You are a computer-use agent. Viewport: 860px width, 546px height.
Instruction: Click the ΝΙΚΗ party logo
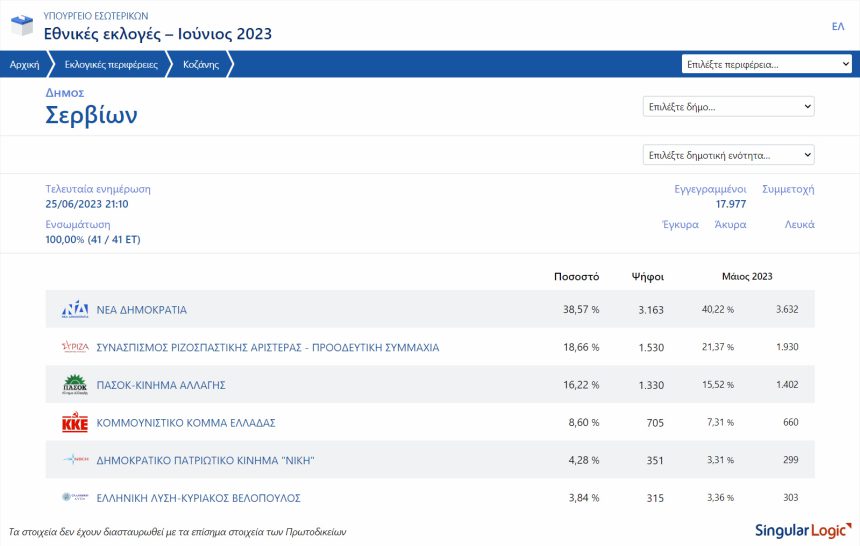click(x=76, y=459)
